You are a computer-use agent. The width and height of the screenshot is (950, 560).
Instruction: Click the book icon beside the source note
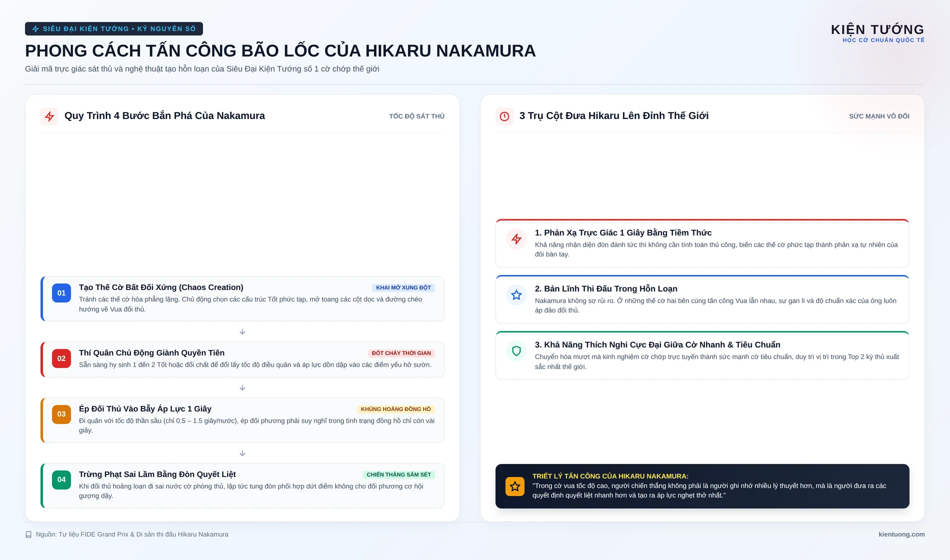[28, 534]
